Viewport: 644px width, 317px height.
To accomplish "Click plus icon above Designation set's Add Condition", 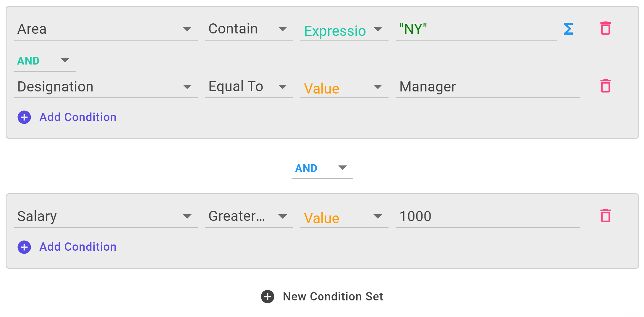I will point(24,118).
